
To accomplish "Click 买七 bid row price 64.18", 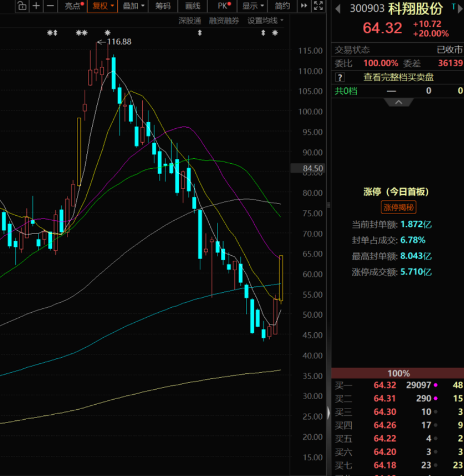I will point(385,465).
